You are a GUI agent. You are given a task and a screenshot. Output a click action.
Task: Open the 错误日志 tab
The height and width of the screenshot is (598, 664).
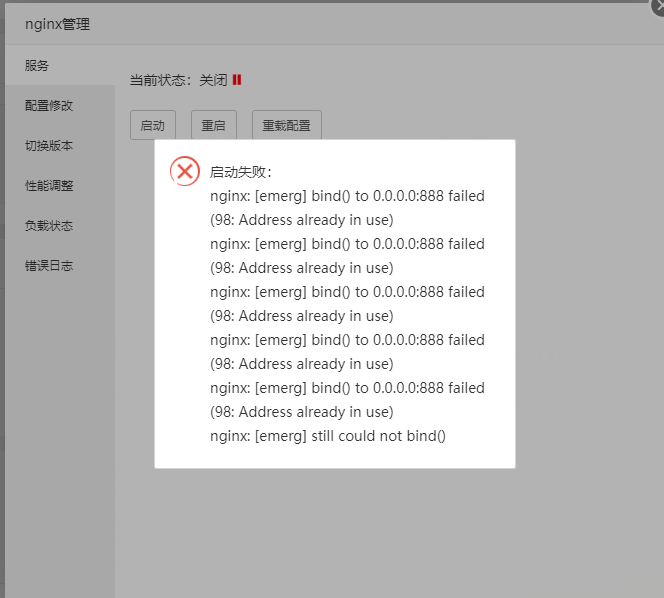pos(60,266)
